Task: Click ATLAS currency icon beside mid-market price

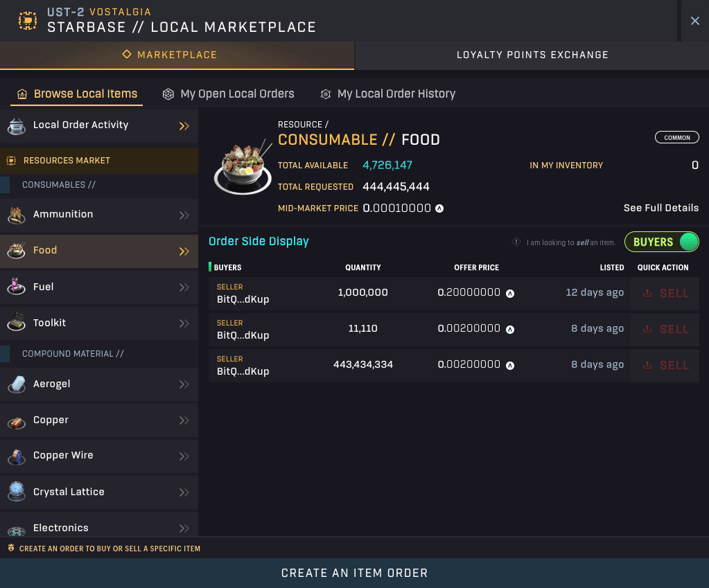Action: tap(439, 208)
